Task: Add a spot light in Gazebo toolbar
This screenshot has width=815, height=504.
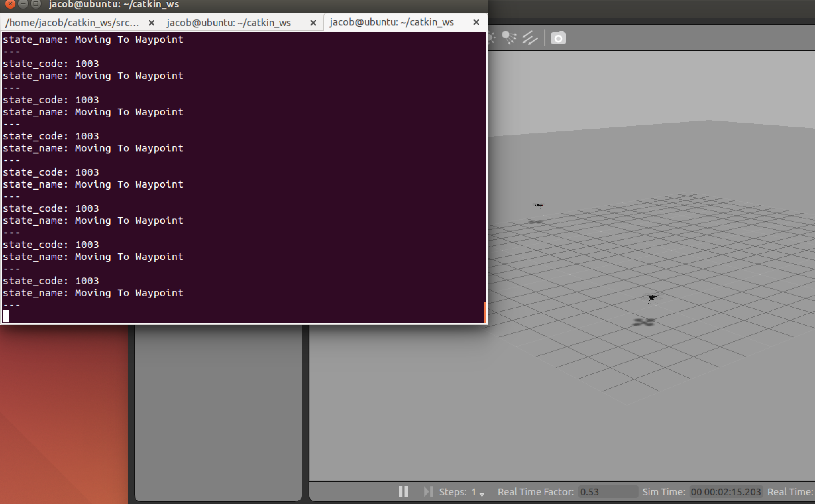Action: 509,38
